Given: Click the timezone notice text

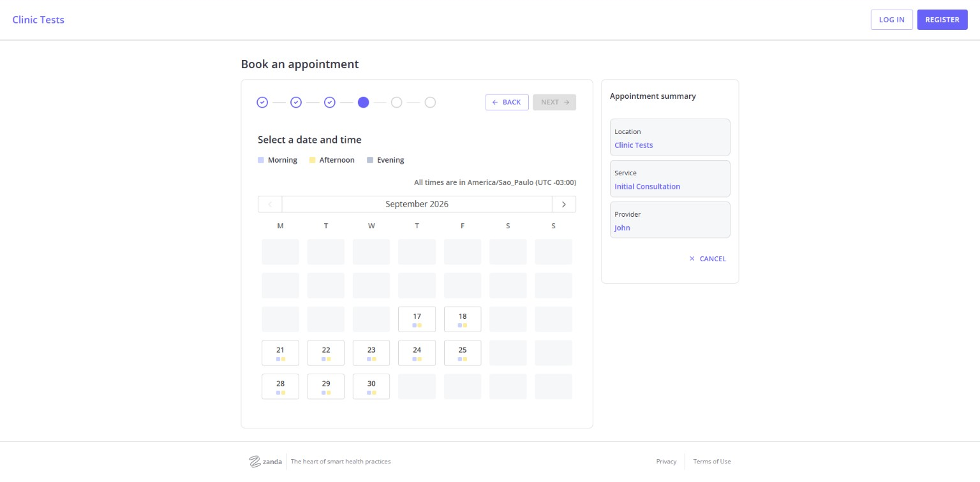Looking at the screenshot, I should [495, 182].
